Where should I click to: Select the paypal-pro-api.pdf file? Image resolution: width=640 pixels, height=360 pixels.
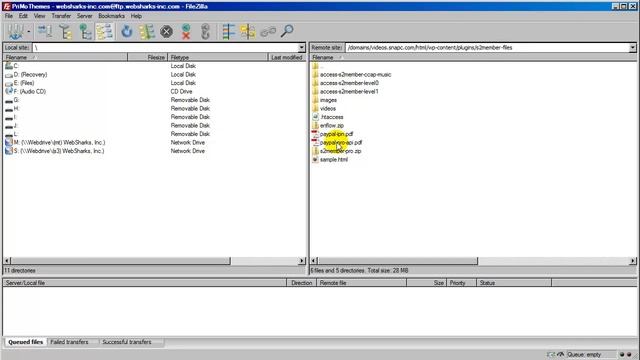click(338, 142)
